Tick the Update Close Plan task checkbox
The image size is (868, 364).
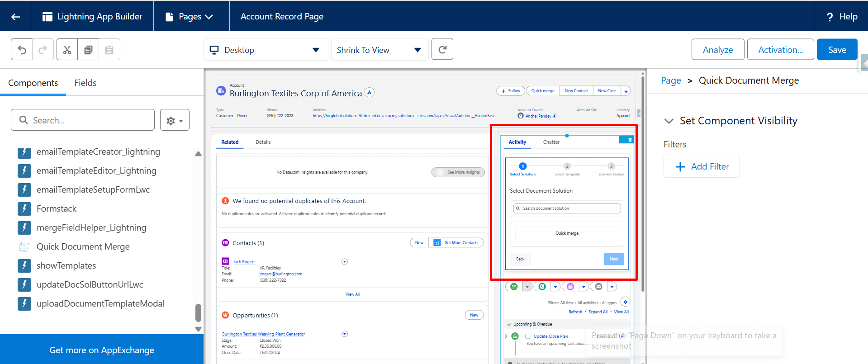pyautogui.click(x=527, y=336)
